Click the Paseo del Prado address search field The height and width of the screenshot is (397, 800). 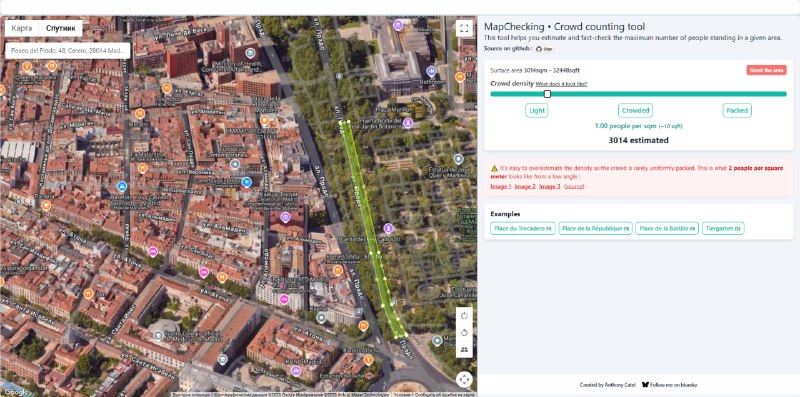[x=68, y=51]
